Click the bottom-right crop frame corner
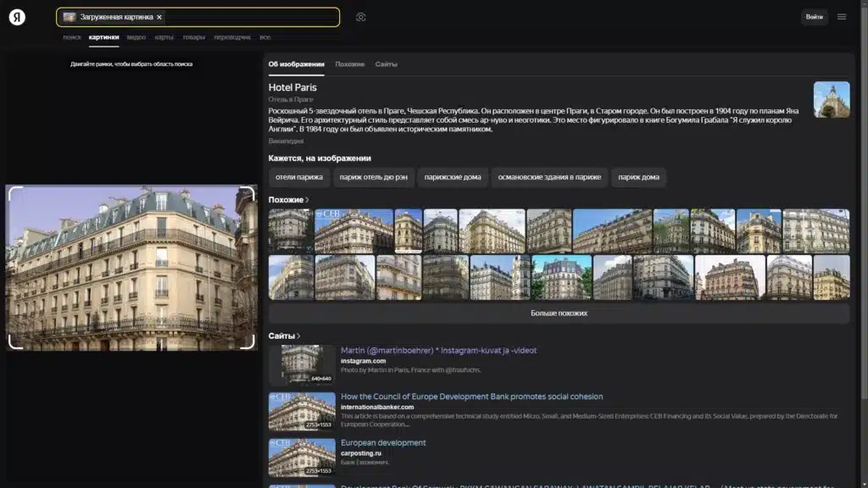Viewport: 868px width, 488px height. click(248, 342)
